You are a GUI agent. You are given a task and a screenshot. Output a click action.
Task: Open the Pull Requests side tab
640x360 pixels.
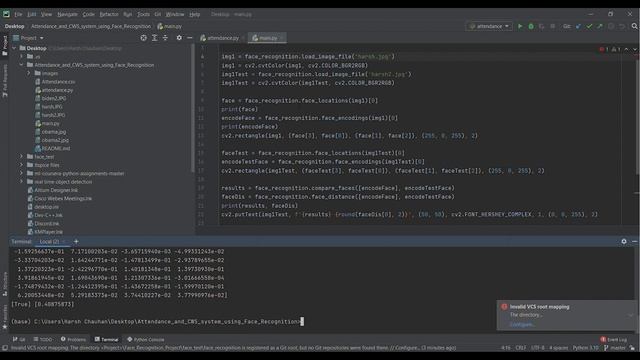[x=5, y=80]
